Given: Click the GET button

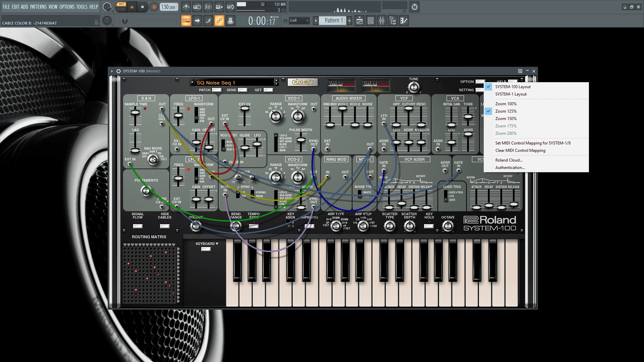Looking at the screenshot, I should [268, 90].
